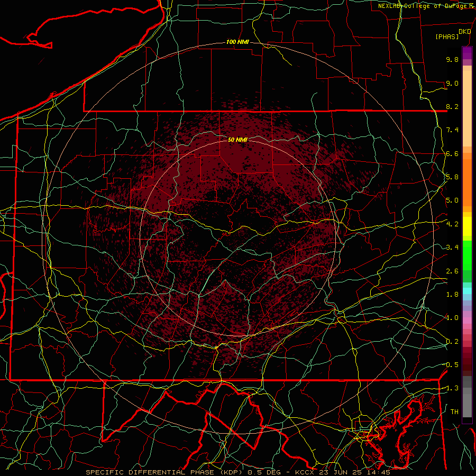Image resolution: width=476 pixels, height=476 pixels.
Task: Click the 8.2 value on the scale
Action: click(x=452, y=106)
